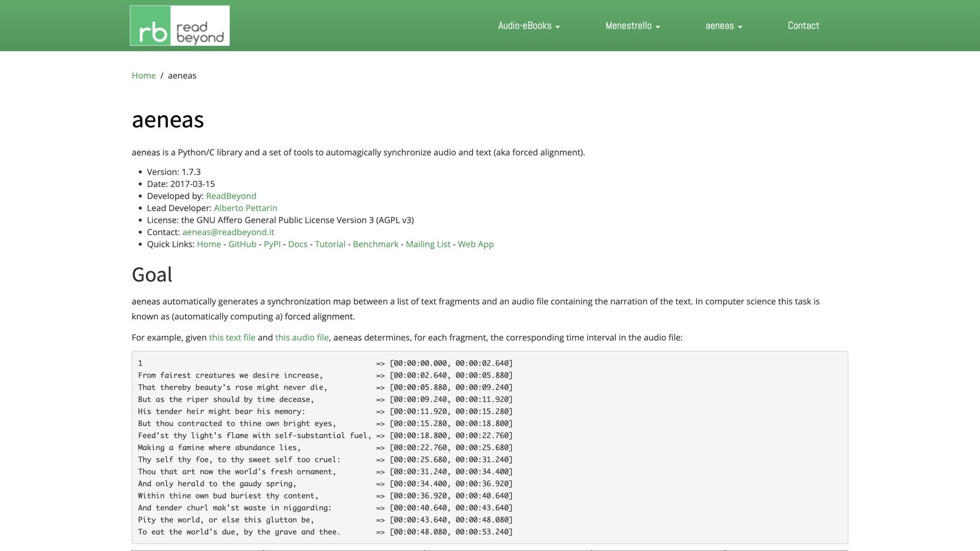Expand the aeneas navigation dropdown

[723, 26]
